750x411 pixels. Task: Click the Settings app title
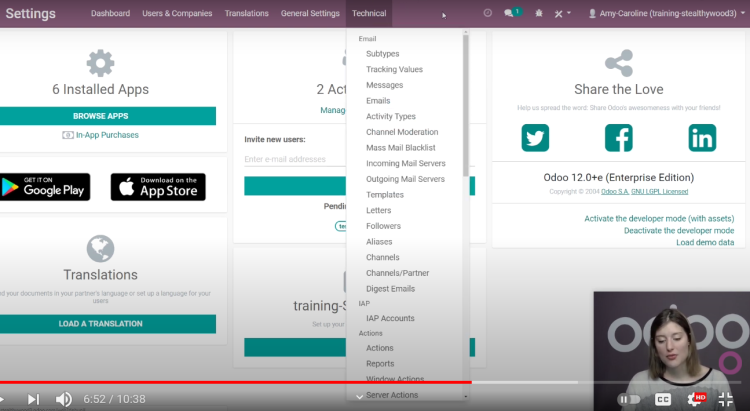point(31,13)
